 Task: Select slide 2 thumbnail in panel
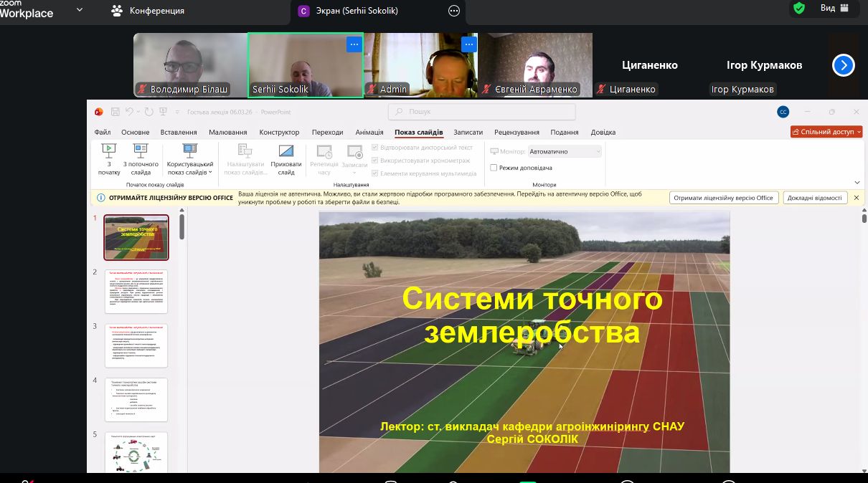[136, 291]
